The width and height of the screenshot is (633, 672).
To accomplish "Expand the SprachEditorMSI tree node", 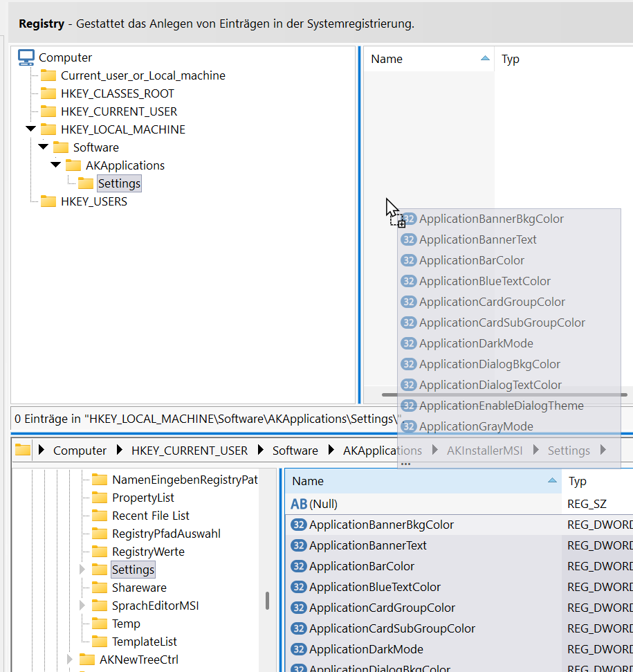I will tap(83, 606).
